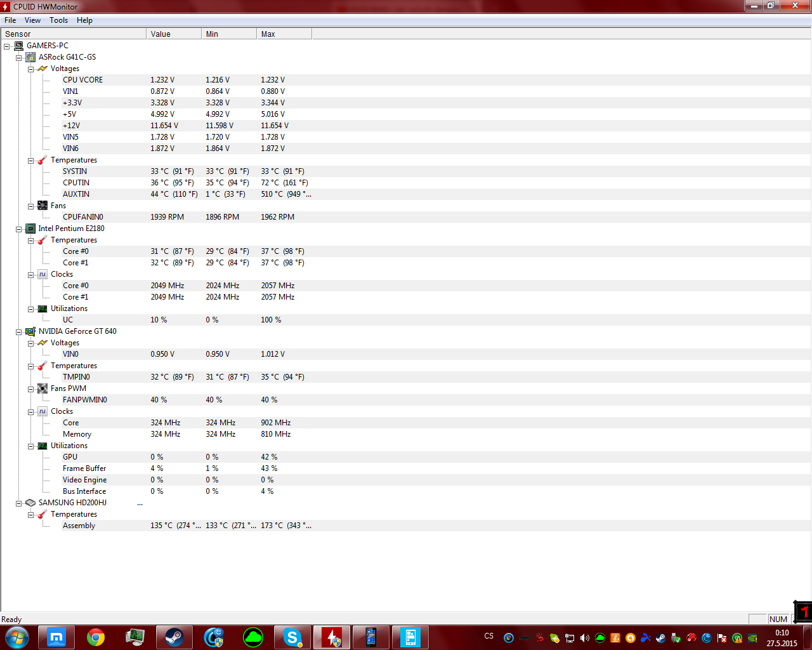The height and width of the screenshot is (650, 812).
Task: Click the 1939 RPM fan value
Action: click(x=167, y=217)
